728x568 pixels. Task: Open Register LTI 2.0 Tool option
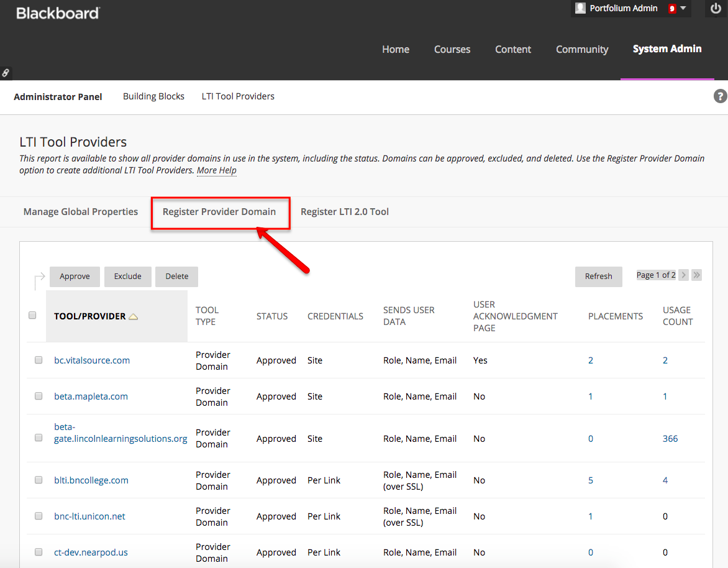(345, 212)
